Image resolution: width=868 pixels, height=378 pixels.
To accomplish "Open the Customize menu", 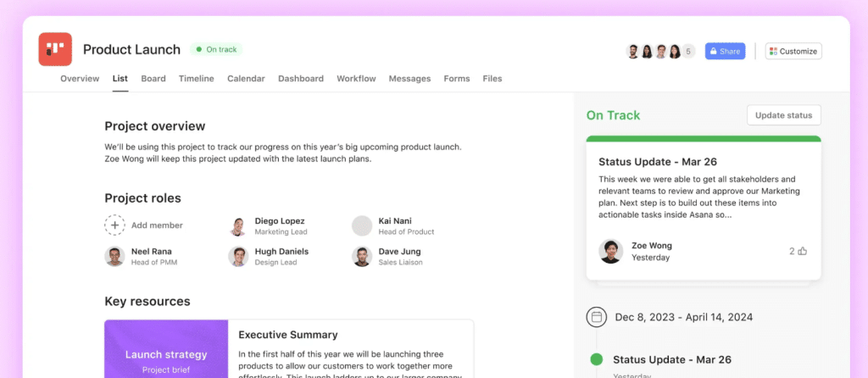I will (x=793, y=51).
